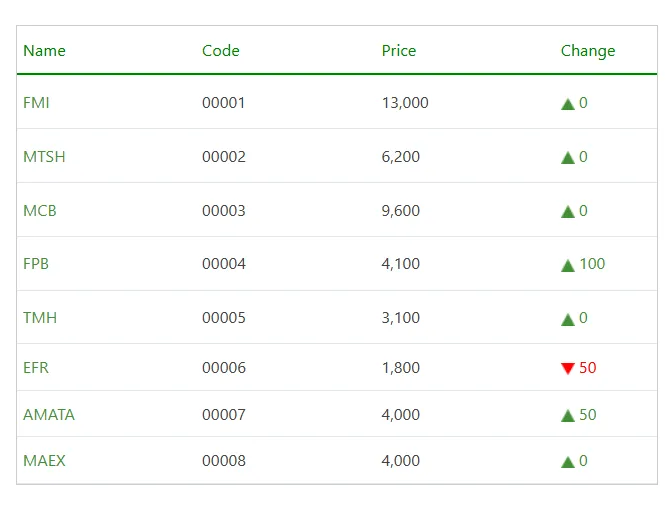Open the FMI stock link
The height and width of the screenshot is (508, 672).
coord(36,103)
